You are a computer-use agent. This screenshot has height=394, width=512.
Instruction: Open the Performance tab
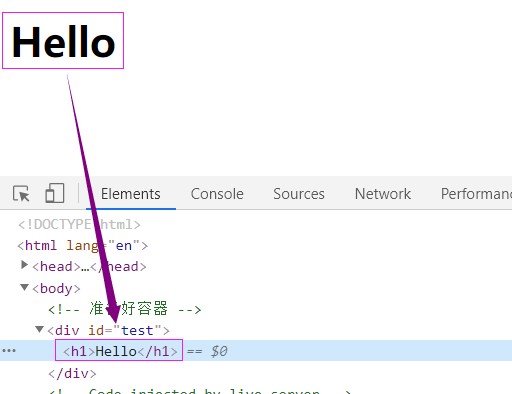[x=476, y=194]
